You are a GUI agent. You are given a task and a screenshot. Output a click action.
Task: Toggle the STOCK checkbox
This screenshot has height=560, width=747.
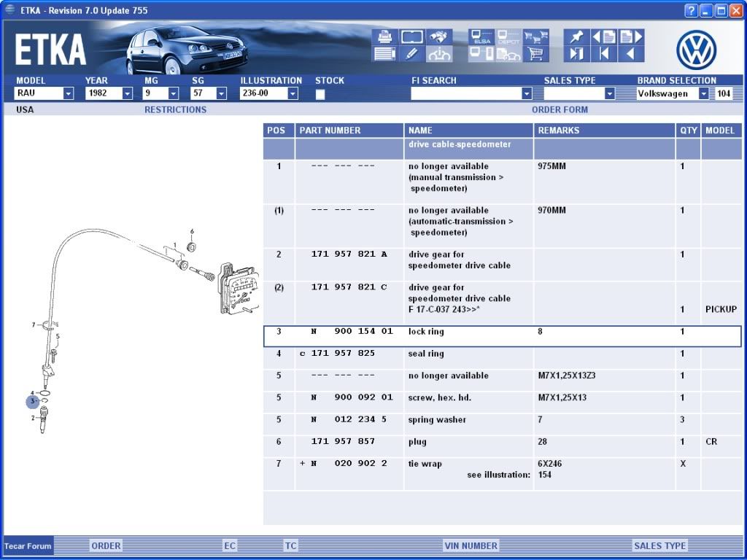pos(320,94)
